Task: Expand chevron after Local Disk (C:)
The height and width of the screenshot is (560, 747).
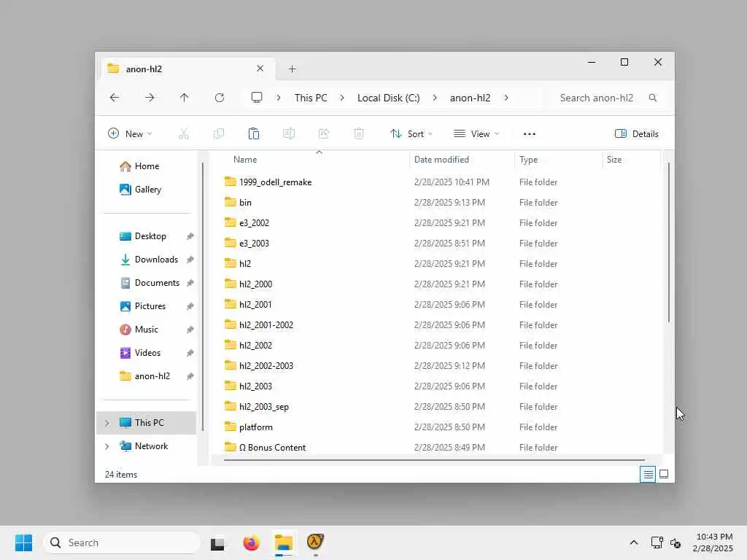Action: (435, 98)
